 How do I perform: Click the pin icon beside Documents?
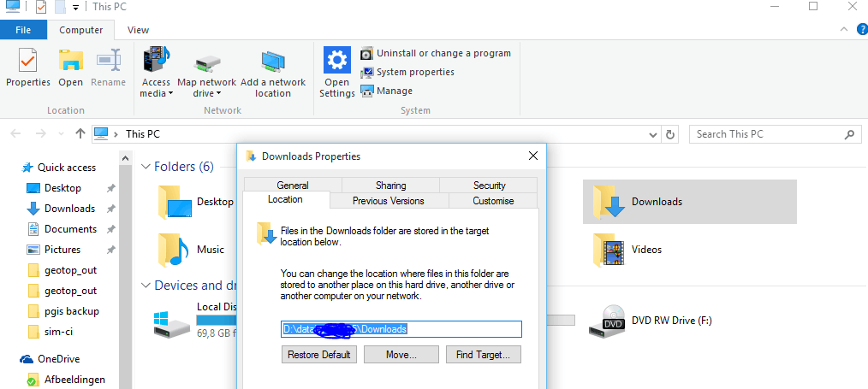[110, 229]
